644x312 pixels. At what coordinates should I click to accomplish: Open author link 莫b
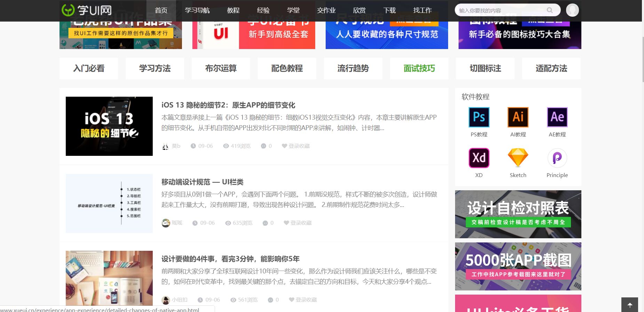pyautogui.click(x=176, y=146)
